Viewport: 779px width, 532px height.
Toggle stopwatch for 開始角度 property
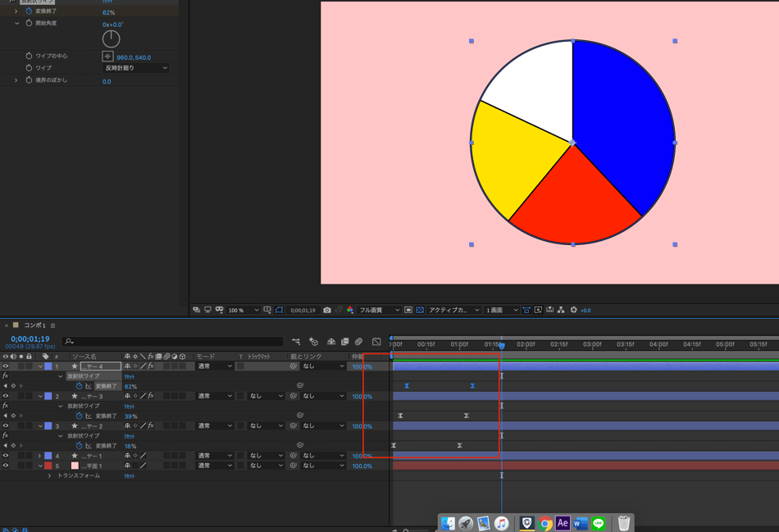tap(29, 24)
